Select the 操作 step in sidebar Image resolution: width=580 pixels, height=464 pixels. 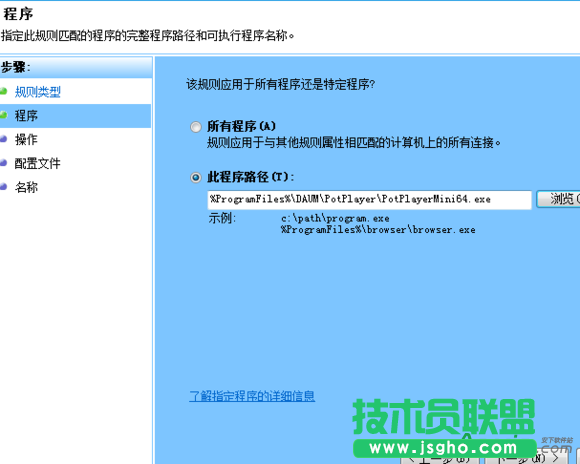click(x=26, y=139)
